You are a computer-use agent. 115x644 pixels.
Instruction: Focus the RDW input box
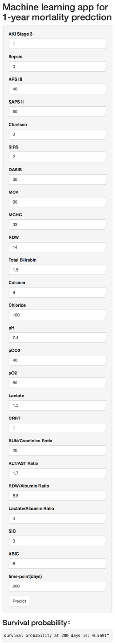57,247
